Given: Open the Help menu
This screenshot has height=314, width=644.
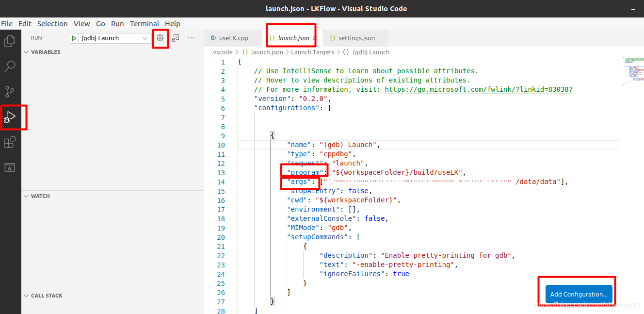Looking at the screenshot, I should point(172,23).
